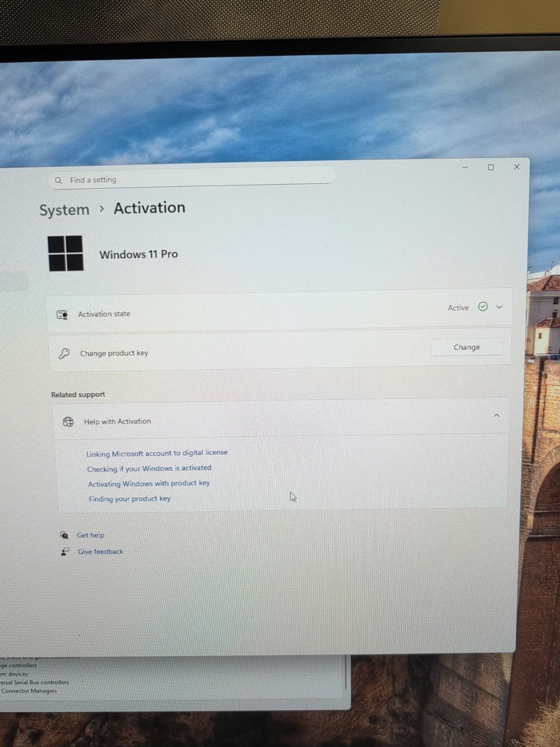This screenshot has height=747, width=560.
Task: Click the Related support heading
Action: (78, 395)
